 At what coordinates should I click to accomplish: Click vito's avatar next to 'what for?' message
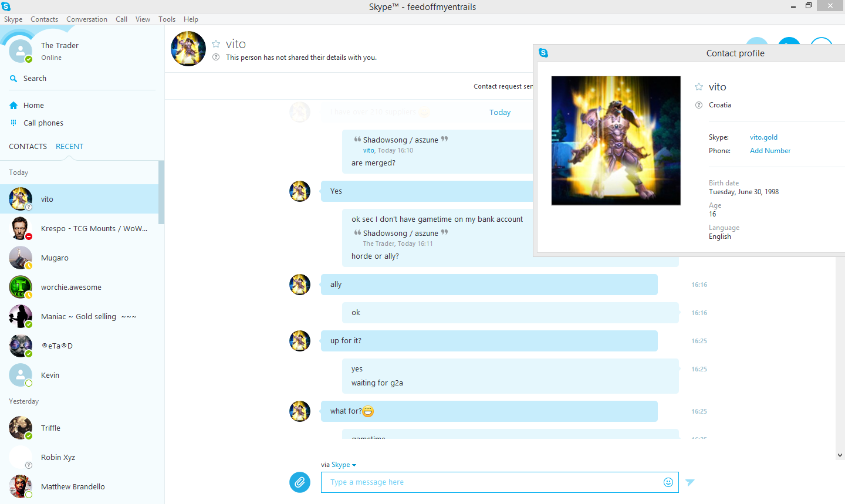(x=300, y=411)
